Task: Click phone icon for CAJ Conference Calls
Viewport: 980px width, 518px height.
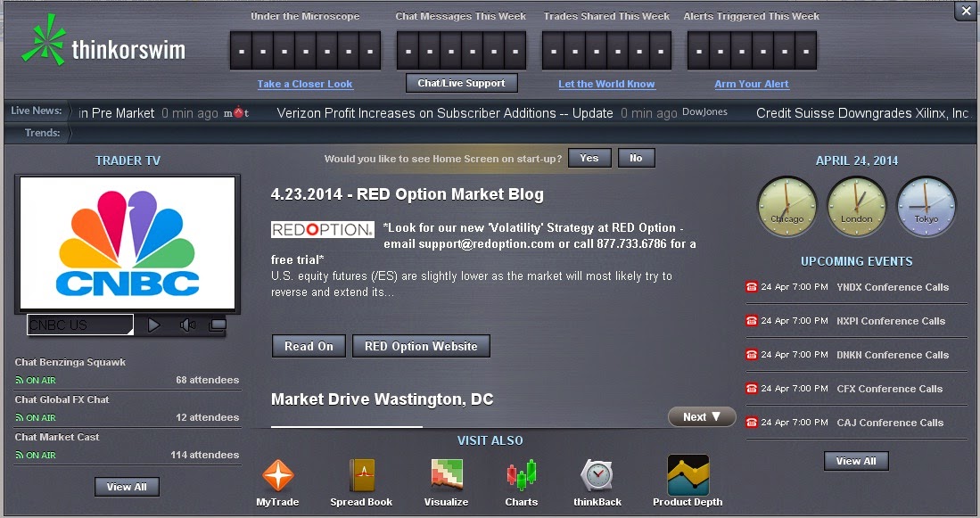Action: click(751, 423)
